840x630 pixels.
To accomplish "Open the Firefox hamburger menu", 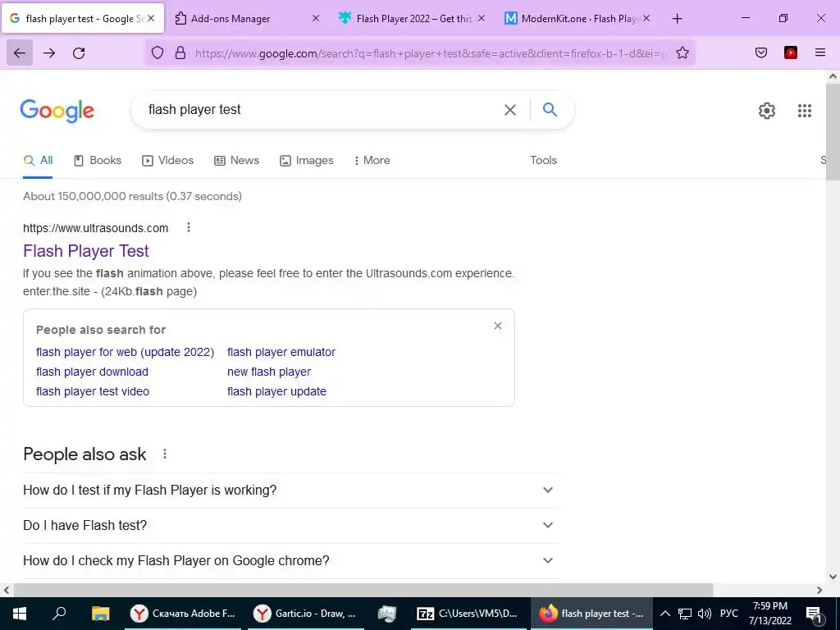I will [x=820, y=52].
